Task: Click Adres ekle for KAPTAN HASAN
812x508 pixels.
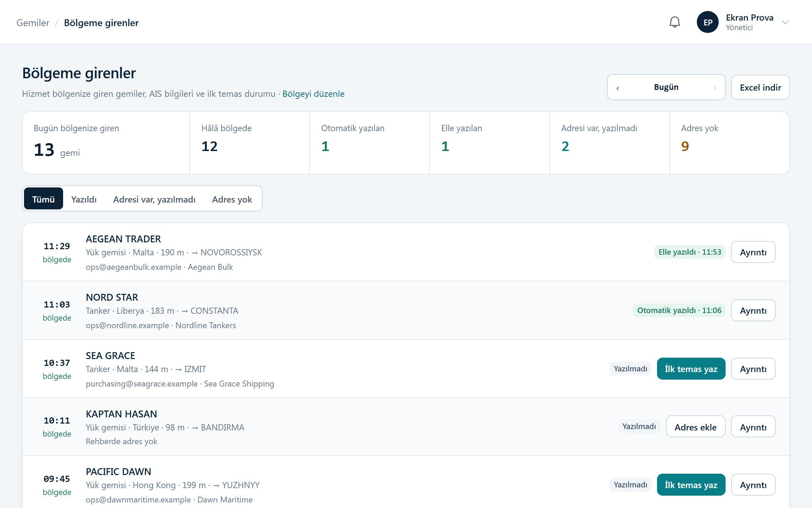Action: (695, 427)
